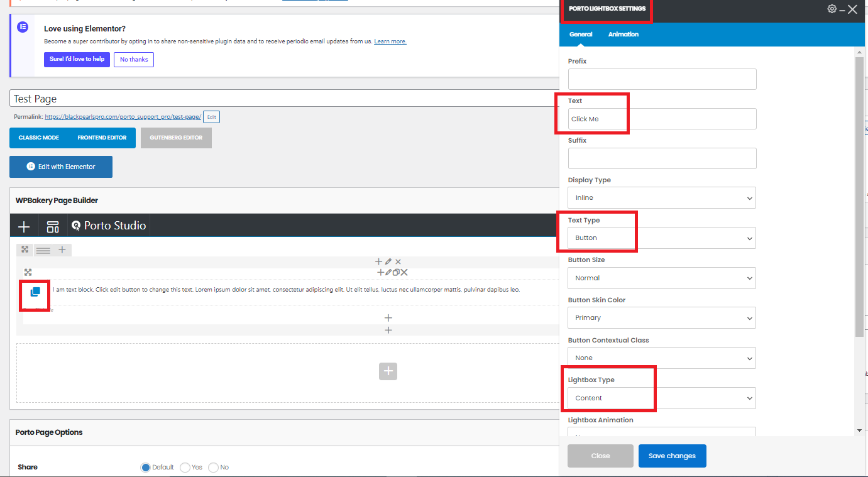Click the Test Page title field
This screenshot has width=868, height=477.
(x=284, y=99)
